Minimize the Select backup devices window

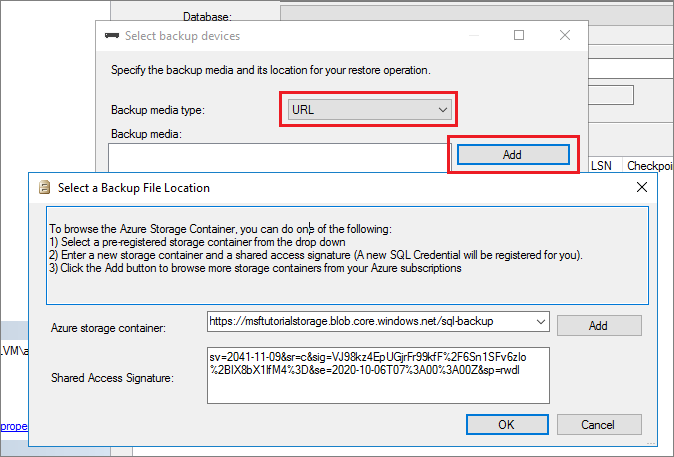[x=473, y=35]
